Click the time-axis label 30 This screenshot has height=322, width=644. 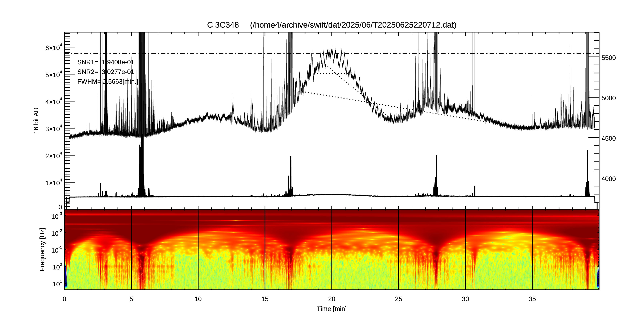(x=465, y=299)
